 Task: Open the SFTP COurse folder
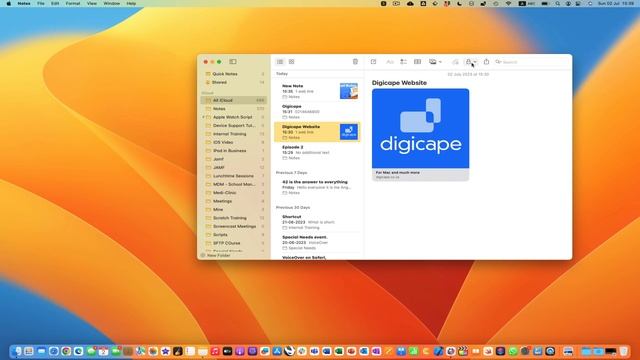point(234,243)
